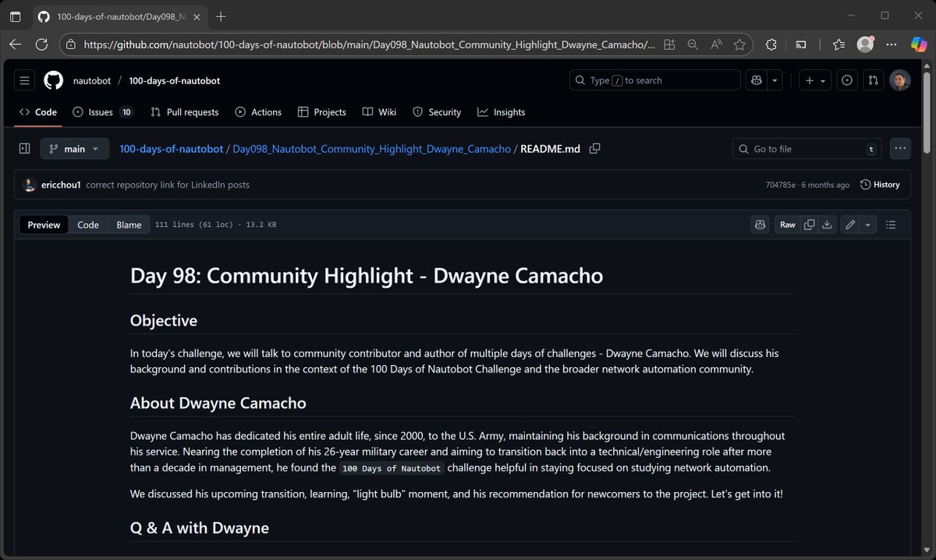
Task: Click inline code 100 Days of Nautobot
Action: [x=392, y=468]
